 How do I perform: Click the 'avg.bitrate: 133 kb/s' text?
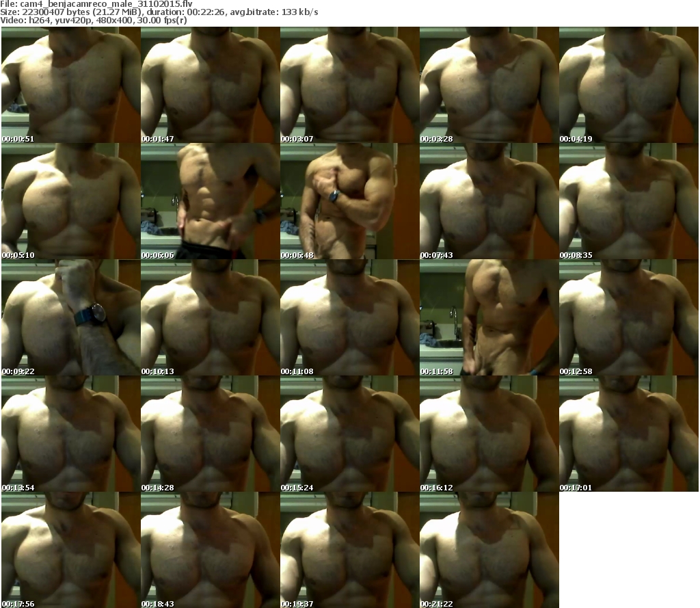(x=273, y=12)
